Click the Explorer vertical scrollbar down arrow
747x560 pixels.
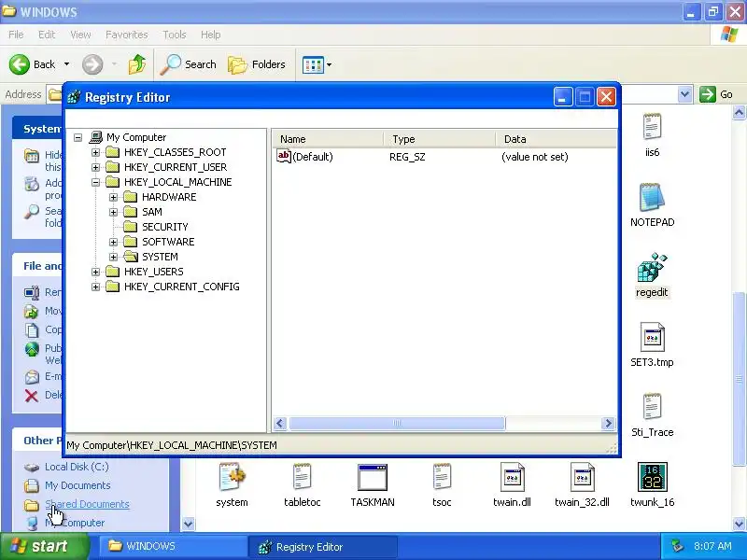coord(739,524)
